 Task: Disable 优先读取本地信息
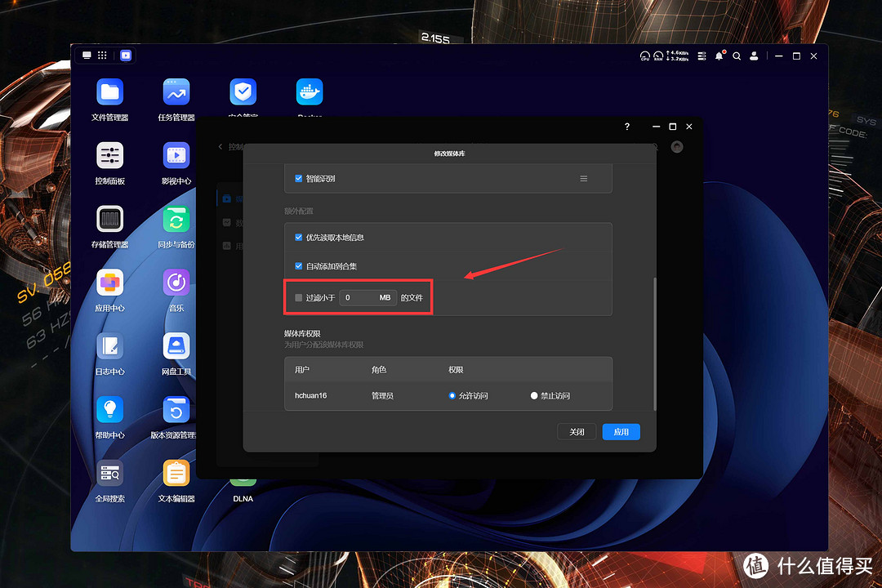[298, 238]
